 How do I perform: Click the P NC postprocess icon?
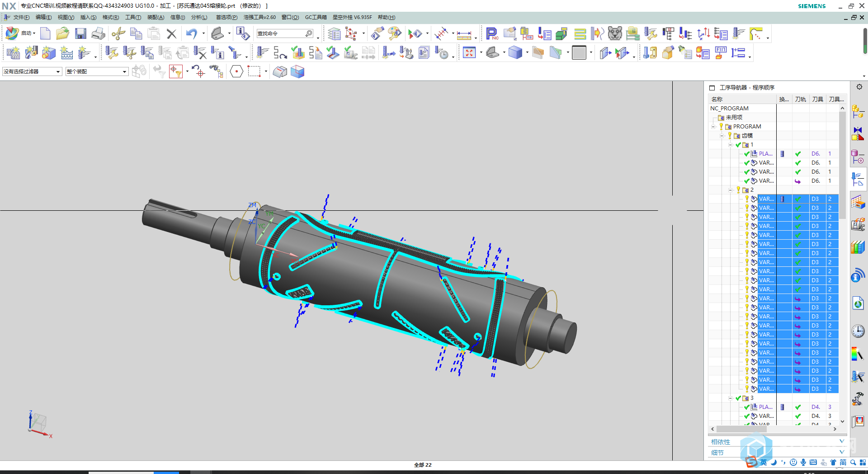tap(492, 33)
